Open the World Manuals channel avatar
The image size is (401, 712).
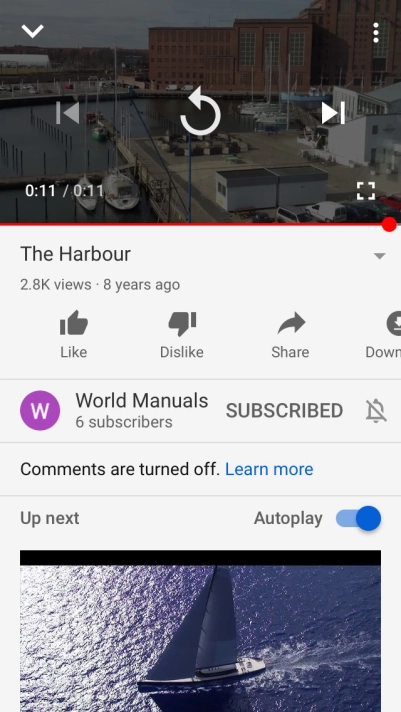tap(40, 410)
